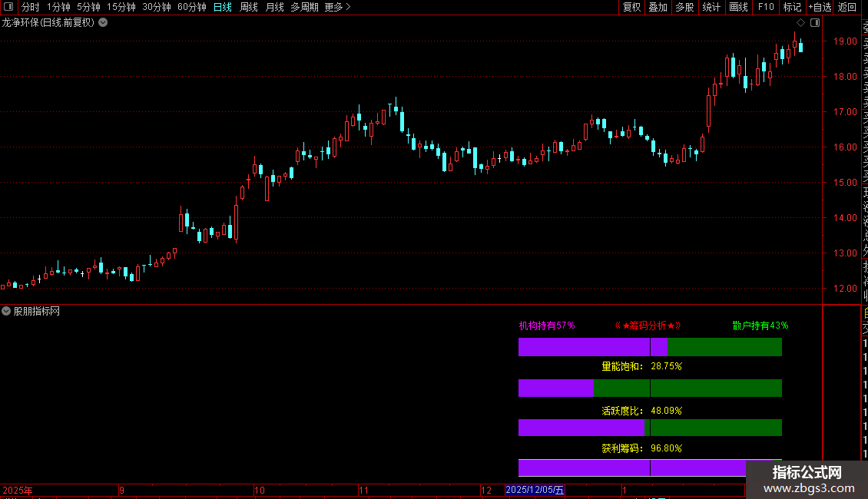Add stock via +自选 button
Image resolution: width=868 pixels, height=499 pixels.
point(820,7)
